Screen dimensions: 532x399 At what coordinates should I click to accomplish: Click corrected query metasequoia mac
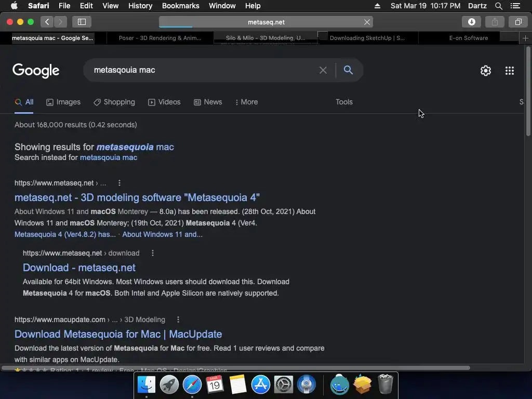135,147
